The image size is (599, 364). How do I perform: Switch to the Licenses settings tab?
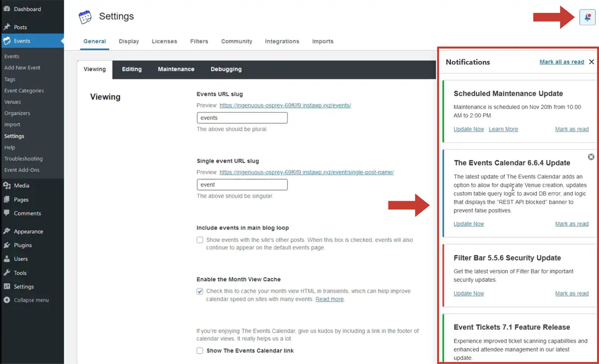[x=164, y=41]
